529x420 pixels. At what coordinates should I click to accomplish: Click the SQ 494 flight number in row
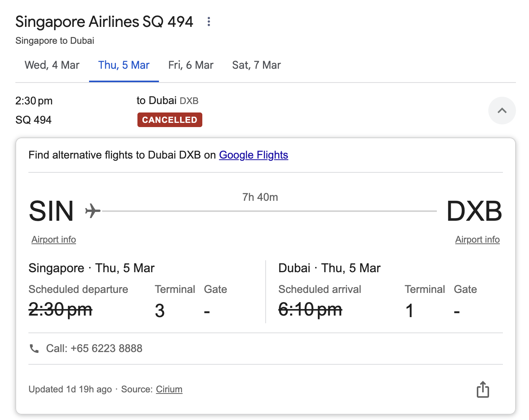[x=33, y=120]
